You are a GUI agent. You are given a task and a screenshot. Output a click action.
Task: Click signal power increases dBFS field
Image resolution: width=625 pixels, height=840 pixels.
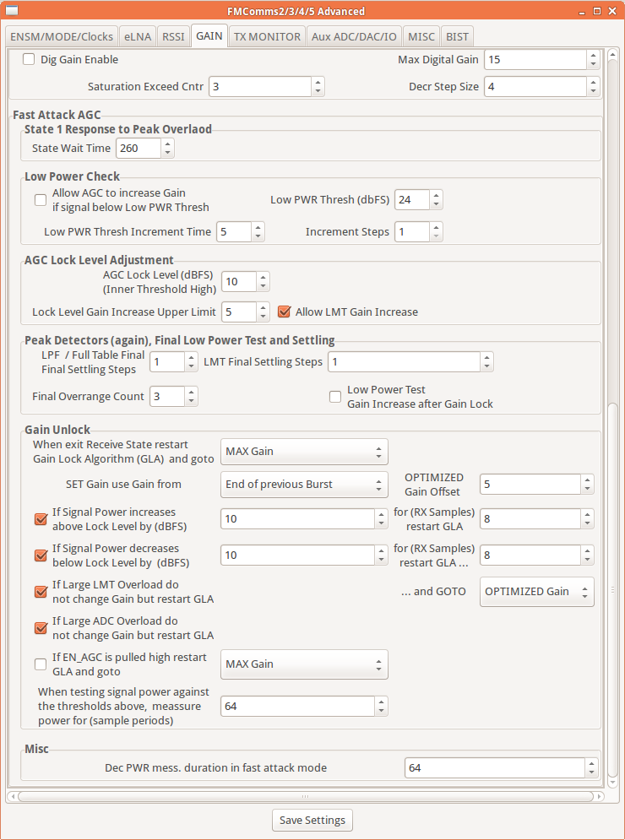pyautogui.click(x=297, y=519)
